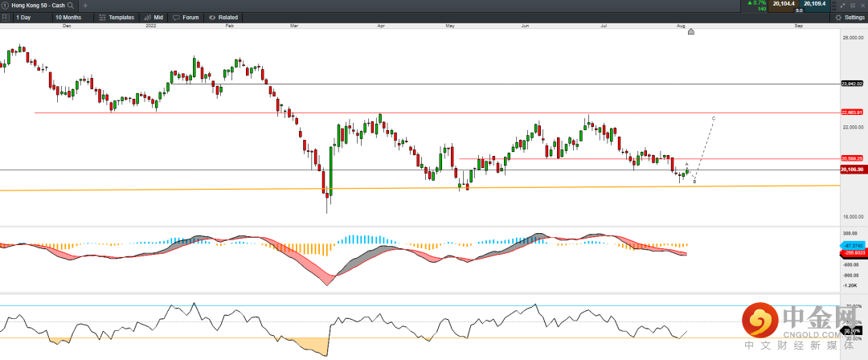Open the Templates menu
868x360 pixels.
coord(117,17)
